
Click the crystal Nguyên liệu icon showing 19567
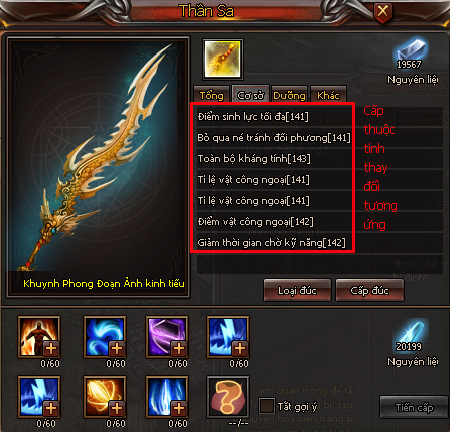411,53
